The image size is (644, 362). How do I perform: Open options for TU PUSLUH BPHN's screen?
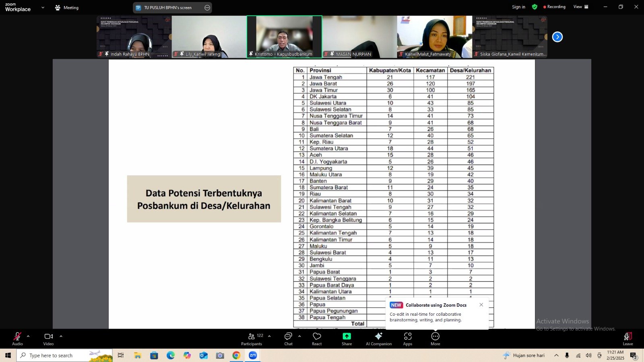pyautogui.click(x=207, y=8)
